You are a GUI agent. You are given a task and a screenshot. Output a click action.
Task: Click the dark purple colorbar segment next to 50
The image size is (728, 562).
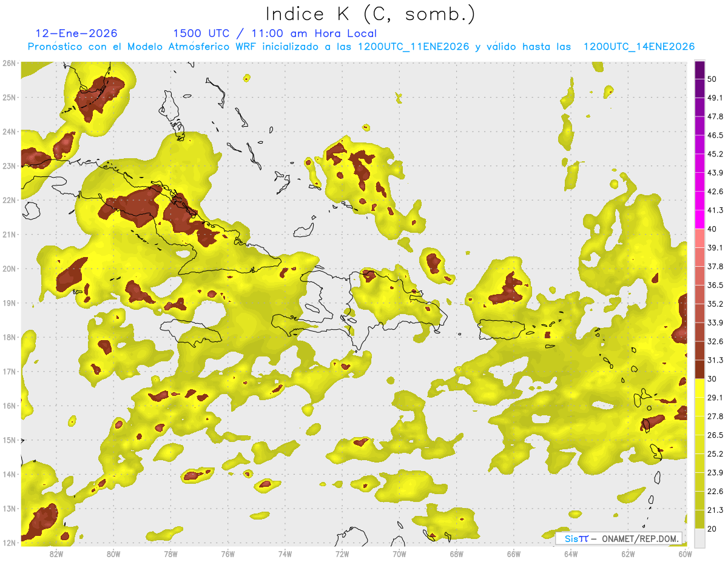point(699,70)
